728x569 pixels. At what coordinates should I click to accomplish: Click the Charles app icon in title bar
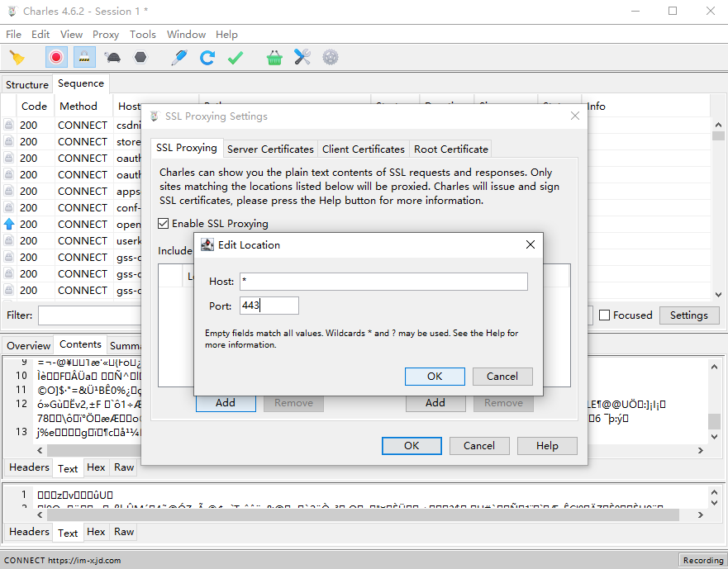(x=12, y=11)
